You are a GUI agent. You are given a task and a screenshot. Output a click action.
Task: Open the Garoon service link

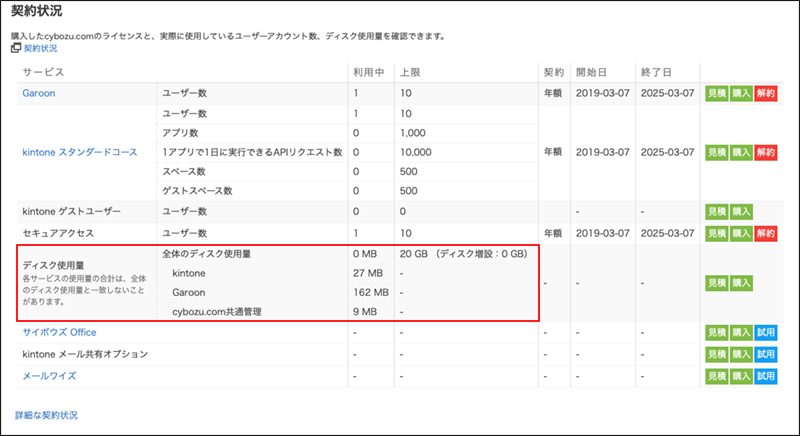(x=41, y=93)
